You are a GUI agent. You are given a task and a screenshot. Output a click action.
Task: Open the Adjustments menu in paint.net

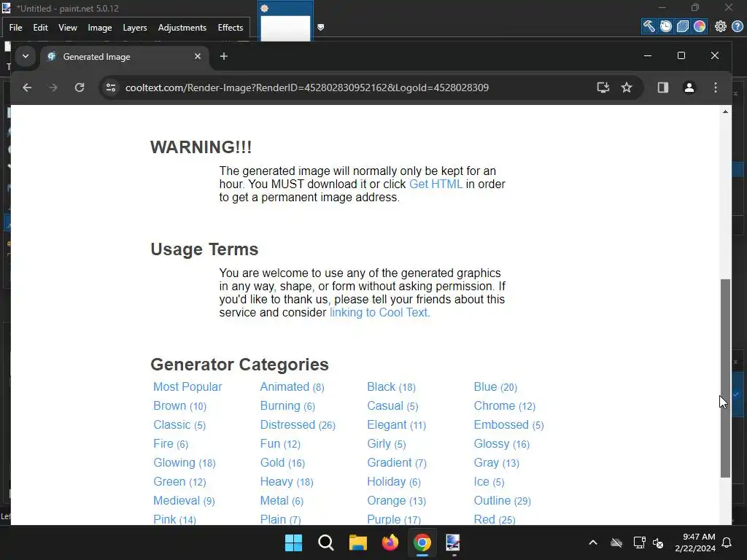pyautogui.click(x=182, y=28)
